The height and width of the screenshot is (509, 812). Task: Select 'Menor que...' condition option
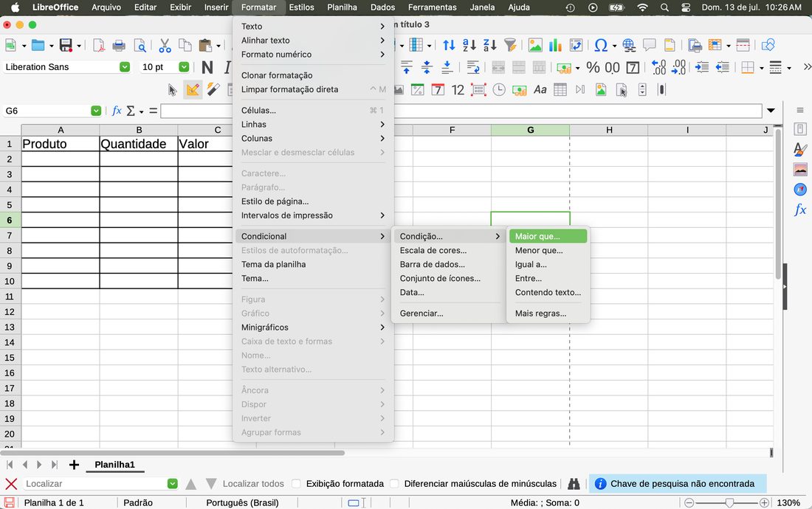(548, 250)
